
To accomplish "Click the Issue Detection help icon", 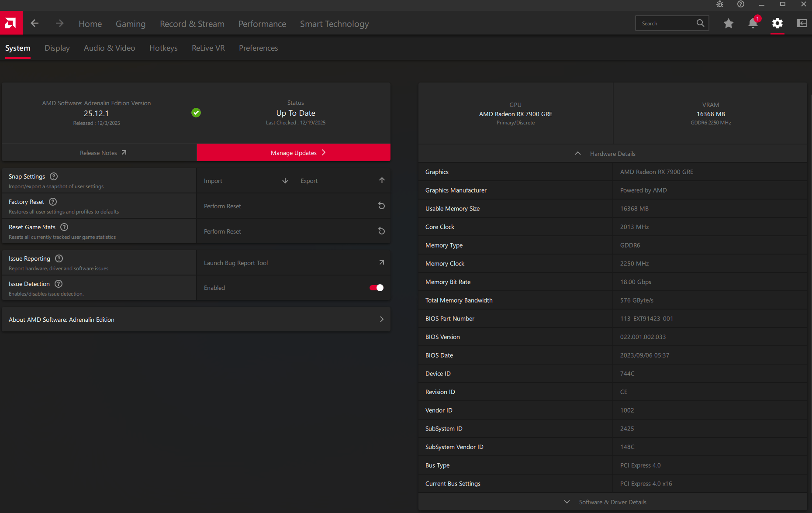I will click(59, 284).
